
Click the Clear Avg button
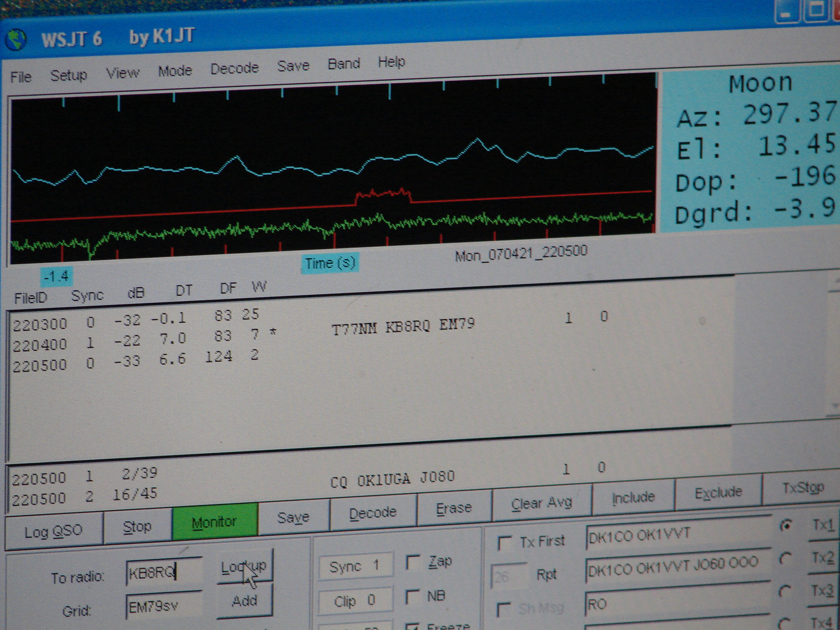[x=541, y=503]
